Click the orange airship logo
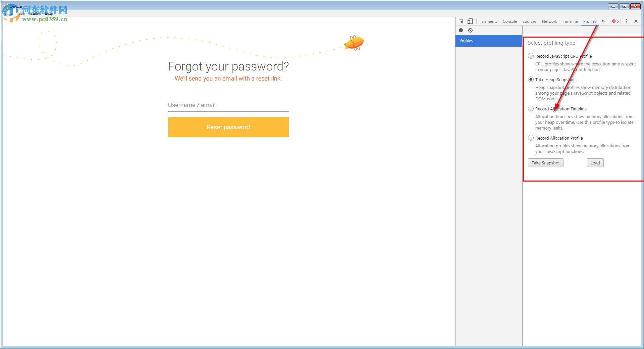 (x=354, y=43)
